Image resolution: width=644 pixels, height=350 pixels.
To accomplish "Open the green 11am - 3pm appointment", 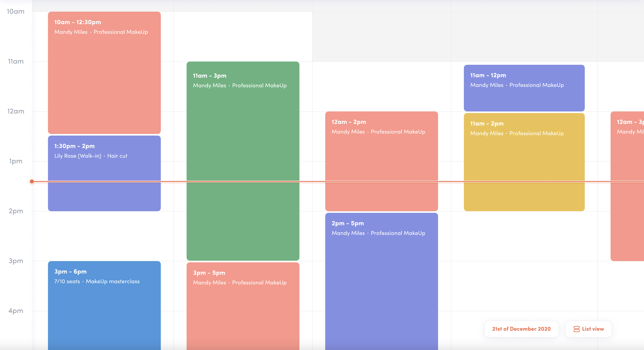I will 243,150.
